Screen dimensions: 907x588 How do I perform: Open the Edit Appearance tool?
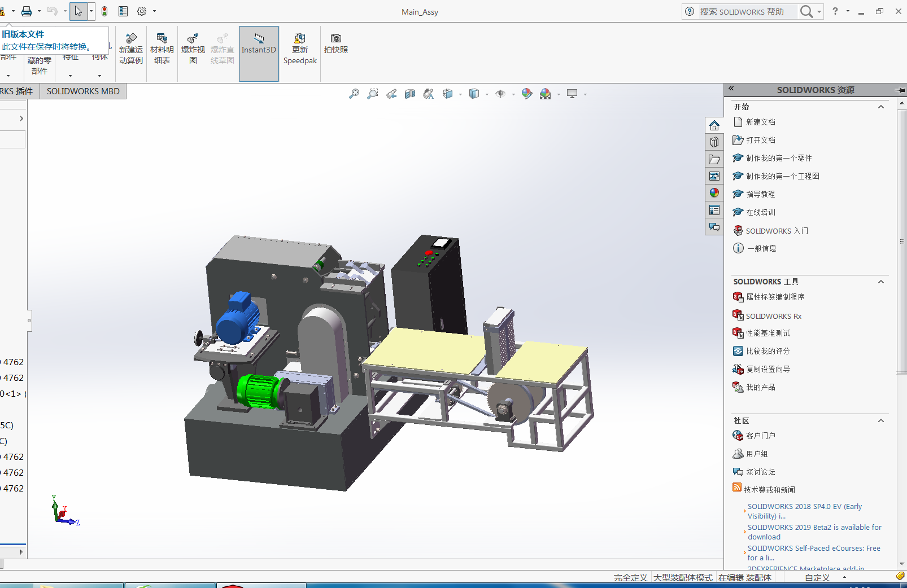point(526,94)
